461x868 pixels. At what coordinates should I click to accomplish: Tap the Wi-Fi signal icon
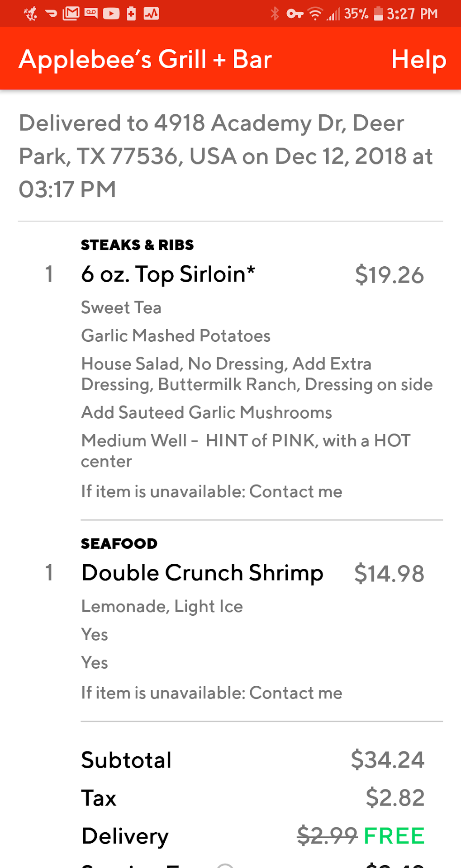[315, 14]
